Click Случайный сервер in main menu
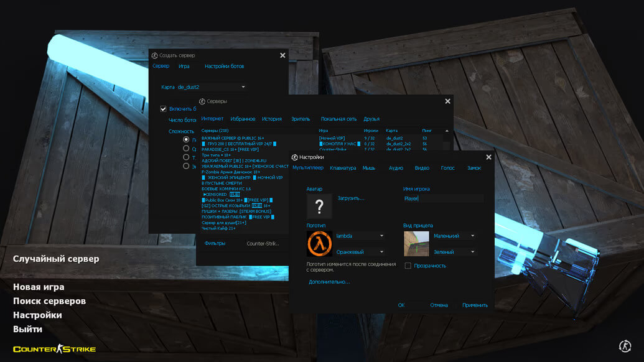This screenshot has width=644, height=362. coord(56,259)
